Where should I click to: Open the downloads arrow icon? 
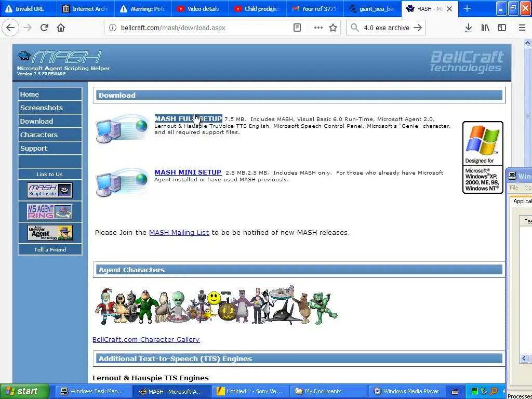point(469,28)
